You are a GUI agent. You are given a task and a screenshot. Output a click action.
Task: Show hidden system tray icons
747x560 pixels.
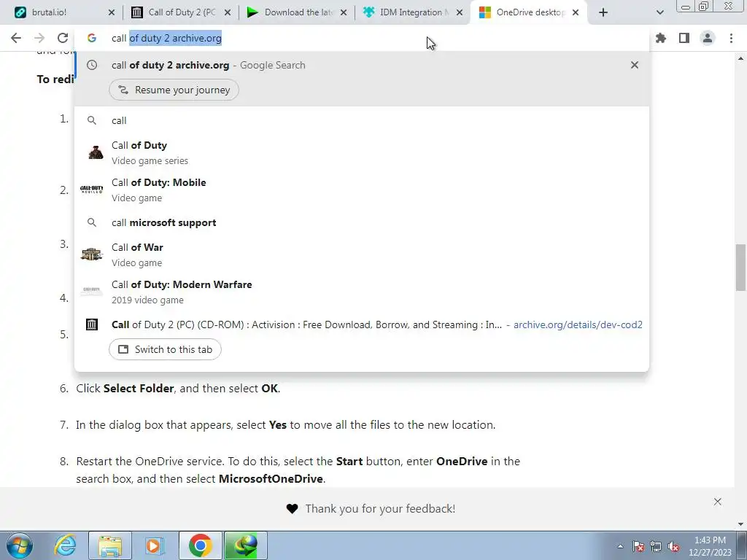coord(620,546)
